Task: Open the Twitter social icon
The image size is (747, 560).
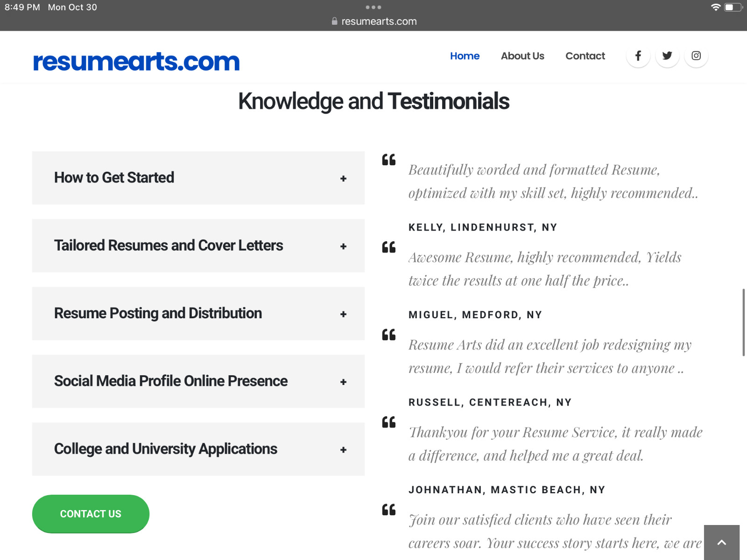Action: [667, 56]
